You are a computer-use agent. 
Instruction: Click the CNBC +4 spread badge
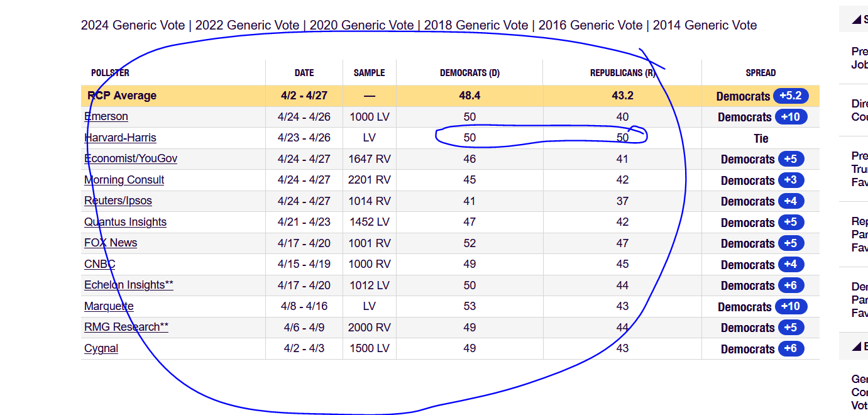pyautogui.click(x=791, y=265)
